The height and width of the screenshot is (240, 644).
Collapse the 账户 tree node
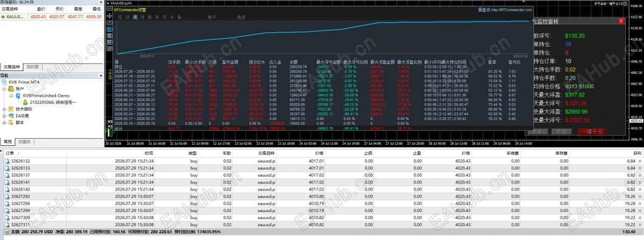(x=4, y=89)
